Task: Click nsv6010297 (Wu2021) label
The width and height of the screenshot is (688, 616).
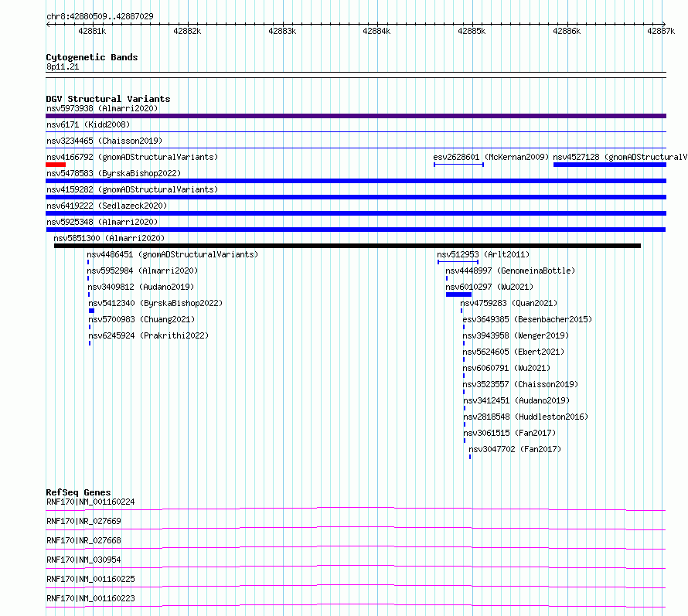Action: pyautogui.click(x=489, y=287)
